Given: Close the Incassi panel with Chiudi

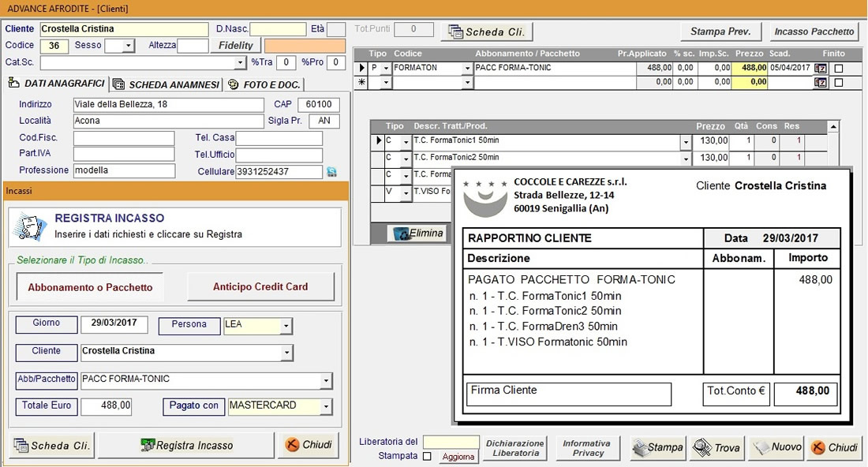Looking at the screenshot, I should (x=309, y=445).
